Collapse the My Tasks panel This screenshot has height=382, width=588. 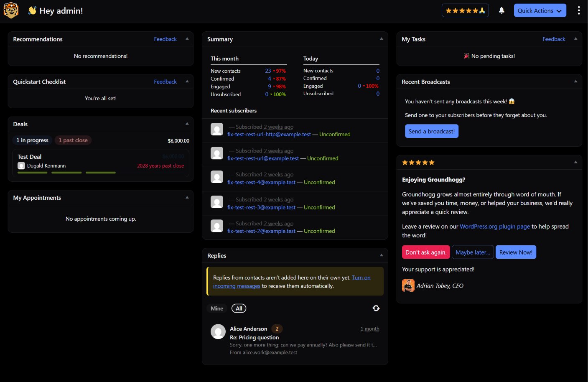[x=576, y=39]
